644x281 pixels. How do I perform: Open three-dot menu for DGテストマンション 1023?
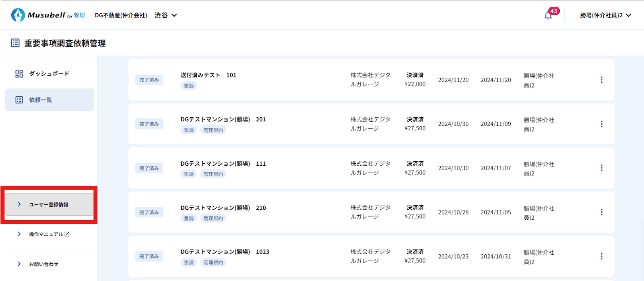tap(601, 256)
